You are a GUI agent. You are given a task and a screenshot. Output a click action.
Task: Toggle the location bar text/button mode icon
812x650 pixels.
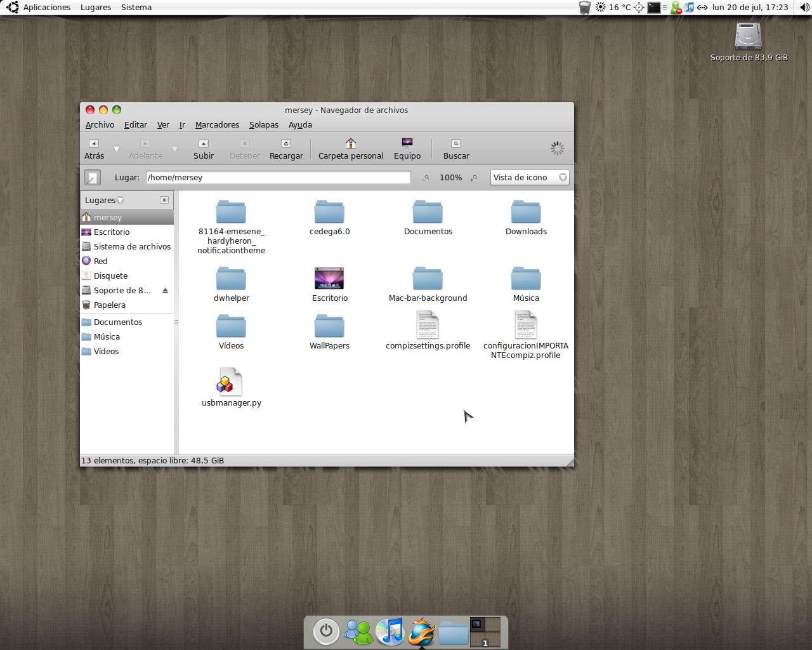click(x=93, y=178)
